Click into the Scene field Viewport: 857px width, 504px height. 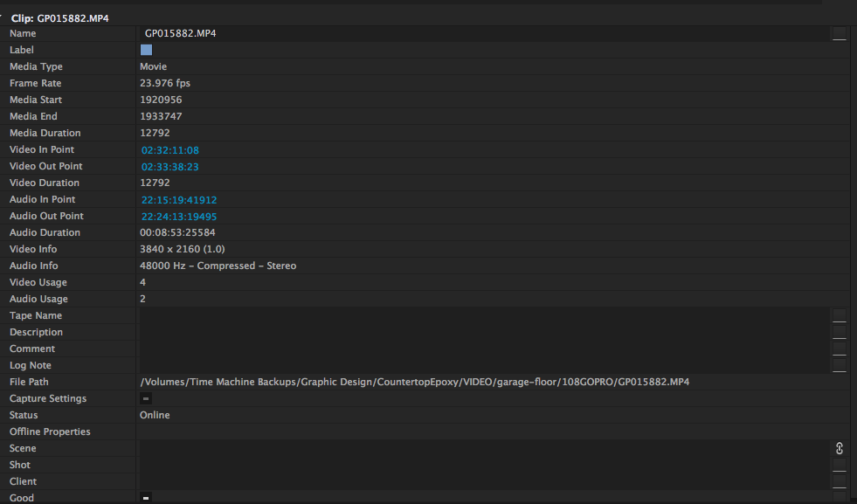[x=484, y=448]
